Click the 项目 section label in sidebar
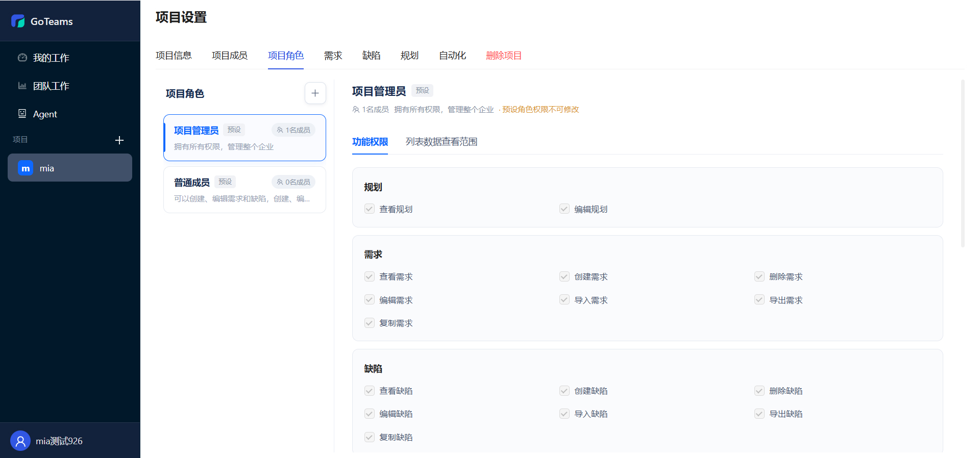 (x=20, y=139)
